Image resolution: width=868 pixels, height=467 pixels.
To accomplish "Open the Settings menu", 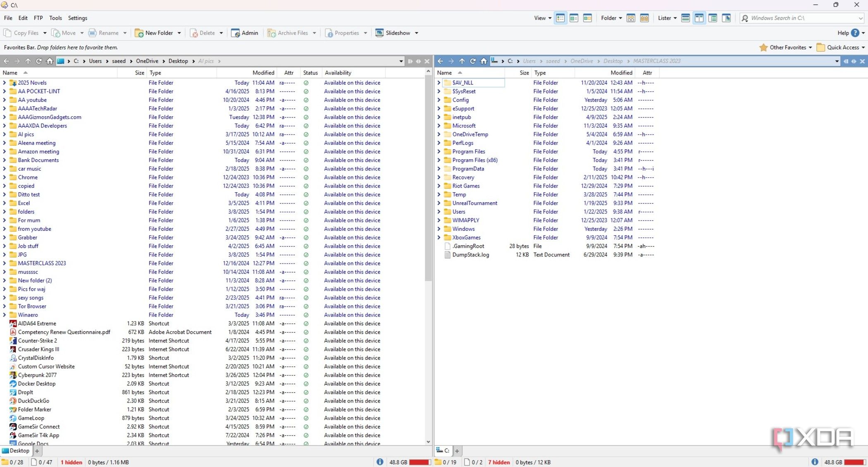I will [x=77, y=18].
